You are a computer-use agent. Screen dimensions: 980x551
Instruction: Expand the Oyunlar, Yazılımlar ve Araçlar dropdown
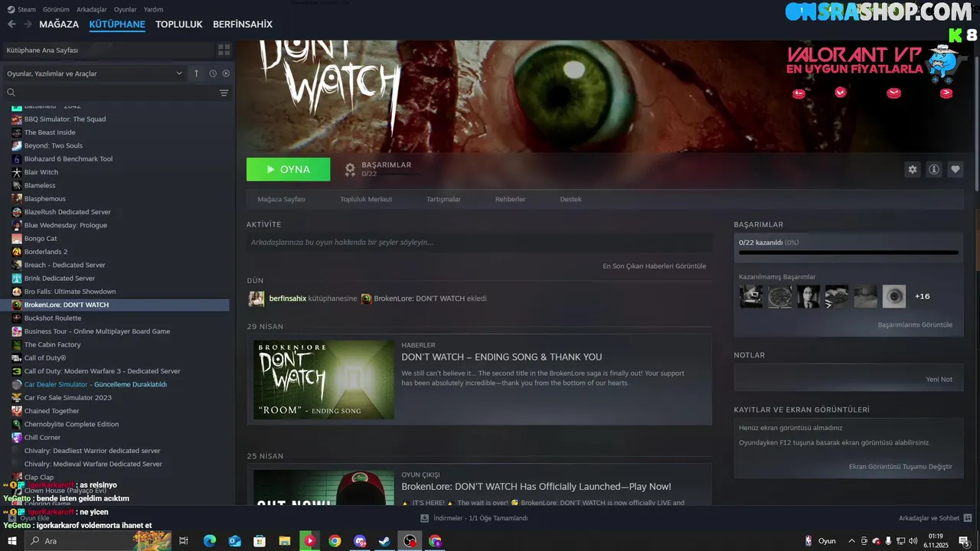(94, 73)
